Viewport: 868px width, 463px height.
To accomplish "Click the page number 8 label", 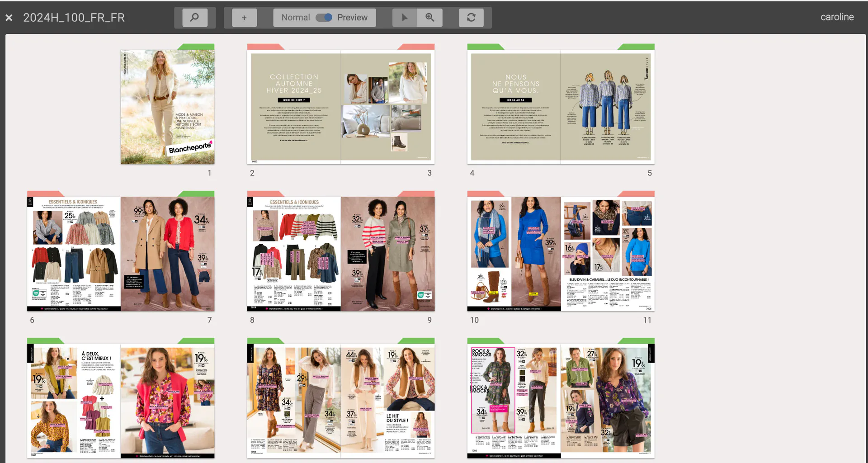I will click(252, 320).
